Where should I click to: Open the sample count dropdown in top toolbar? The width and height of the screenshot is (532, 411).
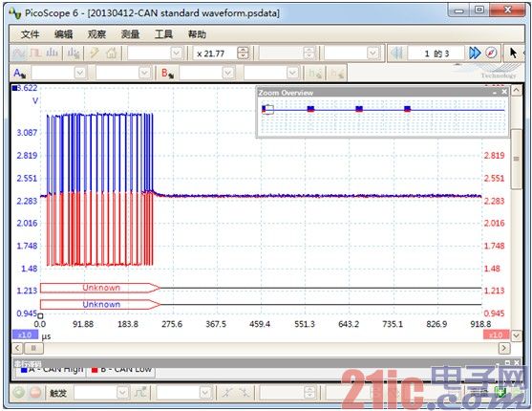coord(372,54)
